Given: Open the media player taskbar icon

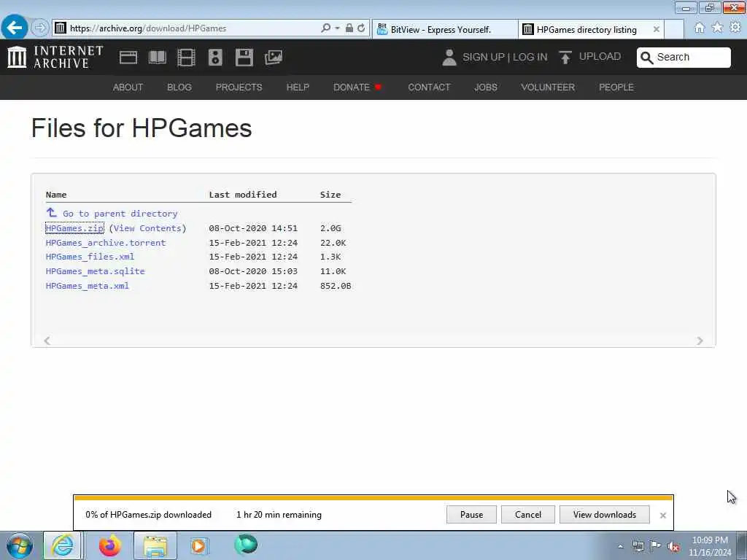Looking at the screenshot, I should [198, 545].
